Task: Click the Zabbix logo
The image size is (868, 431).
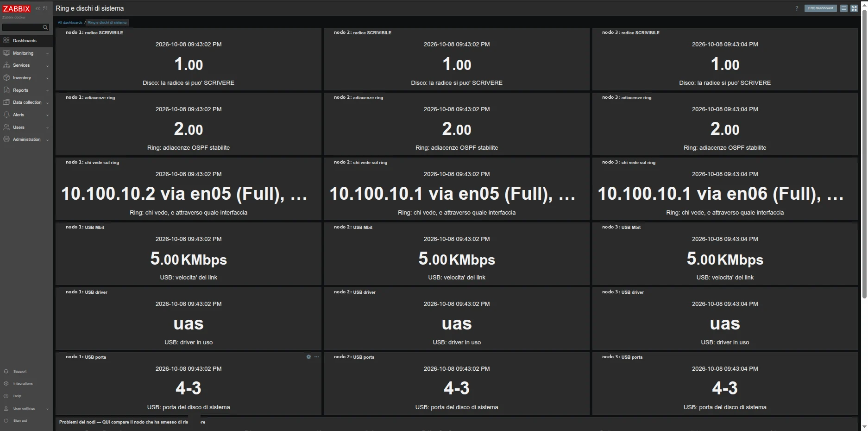Action: coord(17,9)
